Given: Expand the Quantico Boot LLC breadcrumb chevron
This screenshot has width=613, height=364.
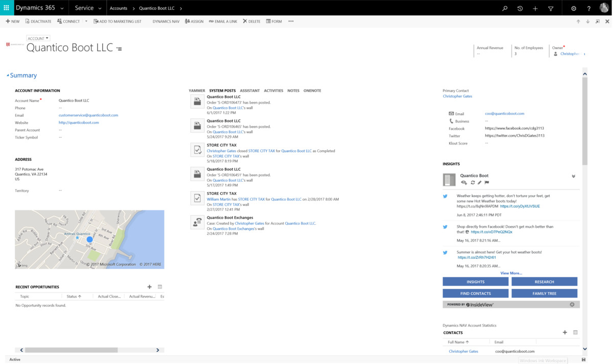Looking at the screenshot, I should (x=181, y=8).
